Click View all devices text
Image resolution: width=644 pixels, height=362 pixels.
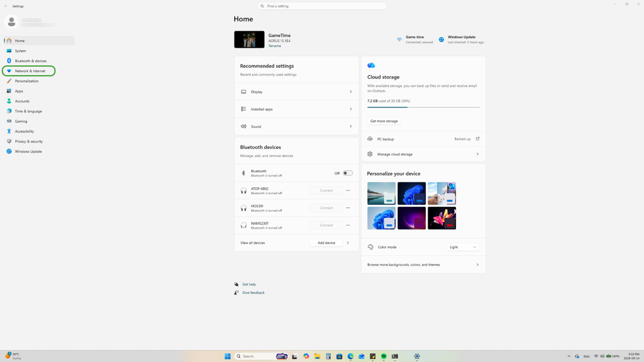pos(253,243)
